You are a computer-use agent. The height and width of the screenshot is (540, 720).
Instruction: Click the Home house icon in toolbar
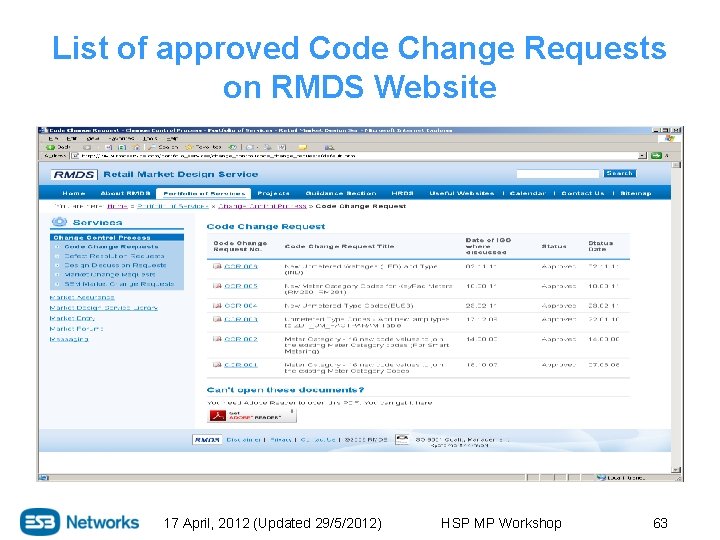[136, 147]
